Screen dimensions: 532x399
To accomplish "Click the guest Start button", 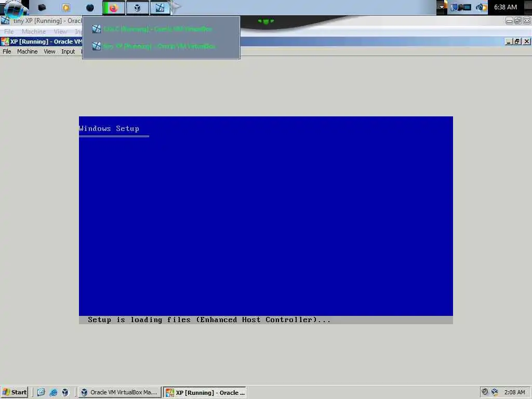I will click(14, 392).
